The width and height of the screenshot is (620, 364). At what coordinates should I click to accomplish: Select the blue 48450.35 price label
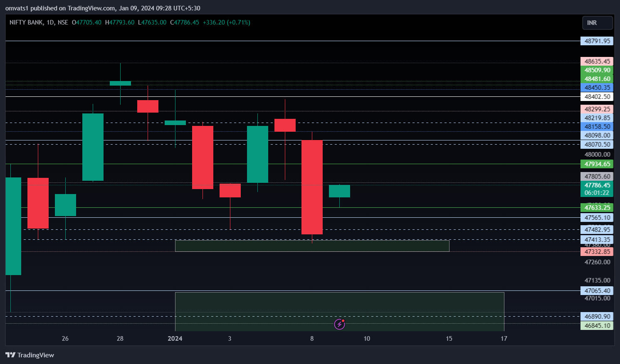[x=597, y=88]
